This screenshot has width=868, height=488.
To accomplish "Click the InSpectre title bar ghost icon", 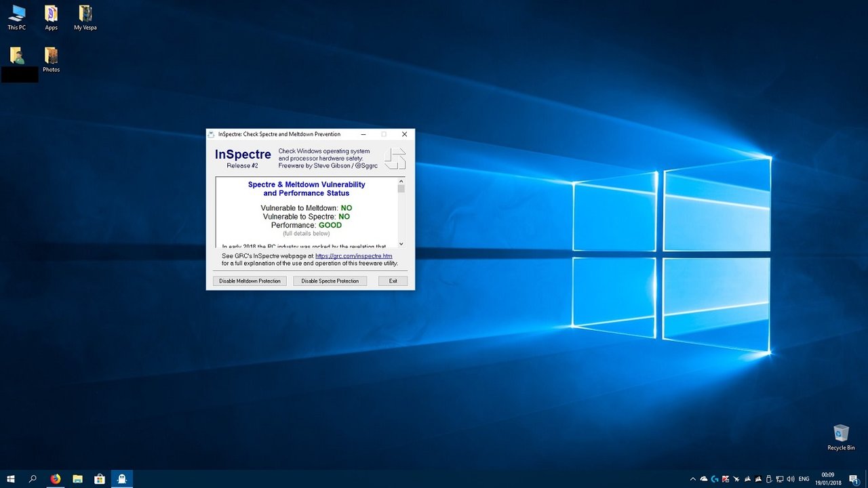I will click(212, 134).
